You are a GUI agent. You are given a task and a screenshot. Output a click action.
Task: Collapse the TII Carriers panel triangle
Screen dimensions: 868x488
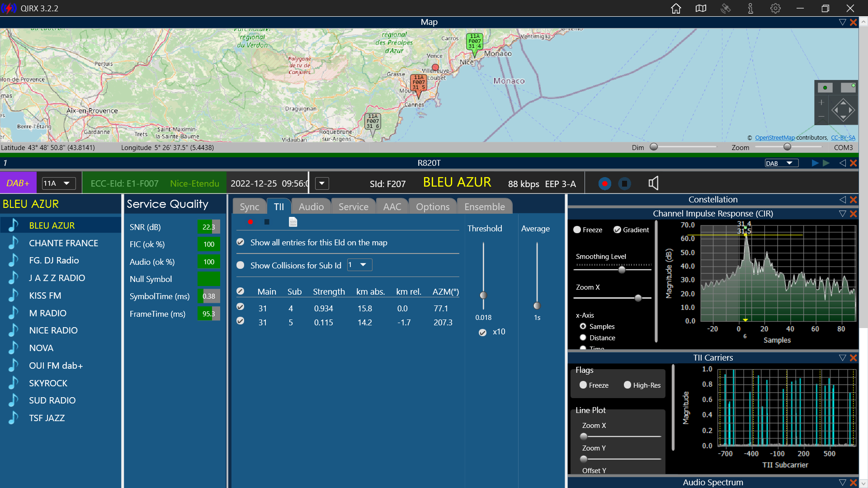click(843, 358)
